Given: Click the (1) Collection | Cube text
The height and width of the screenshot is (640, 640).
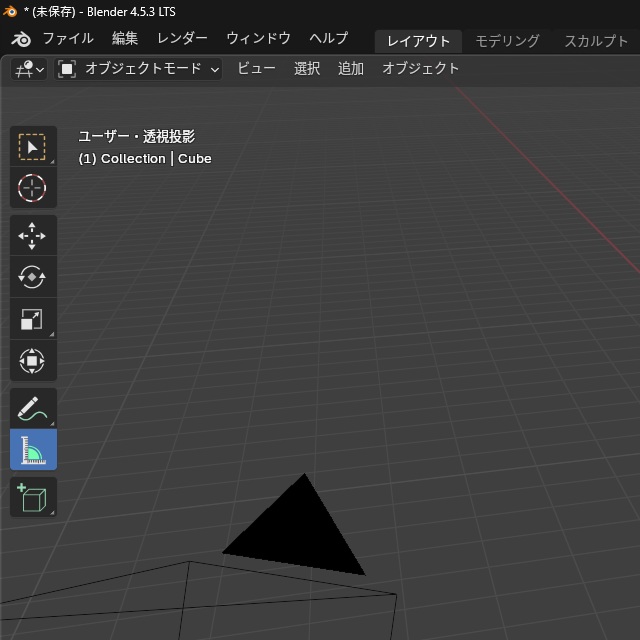Looking at the screenshot, I should click(x=145, y=158).
